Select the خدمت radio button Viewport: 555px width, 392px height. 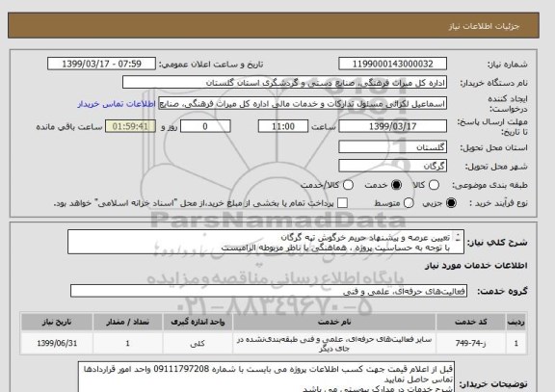pos(396,185)
